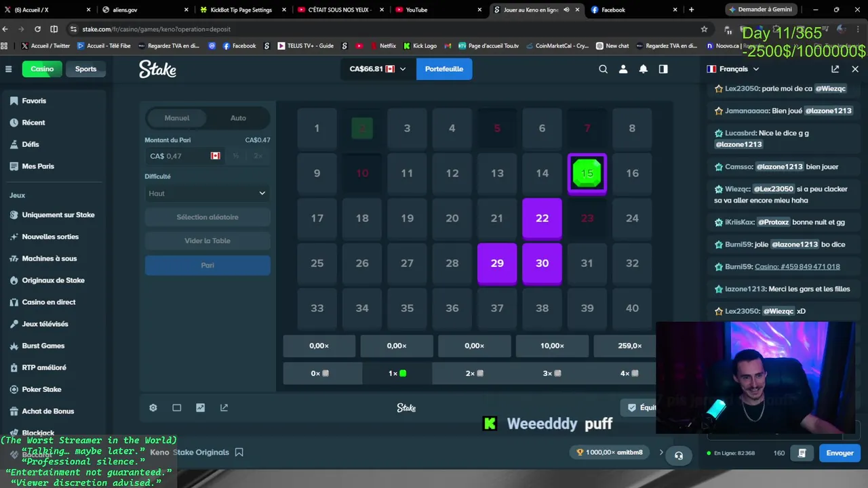
Task: Open game in popout window icon
Action: point(224,408)
